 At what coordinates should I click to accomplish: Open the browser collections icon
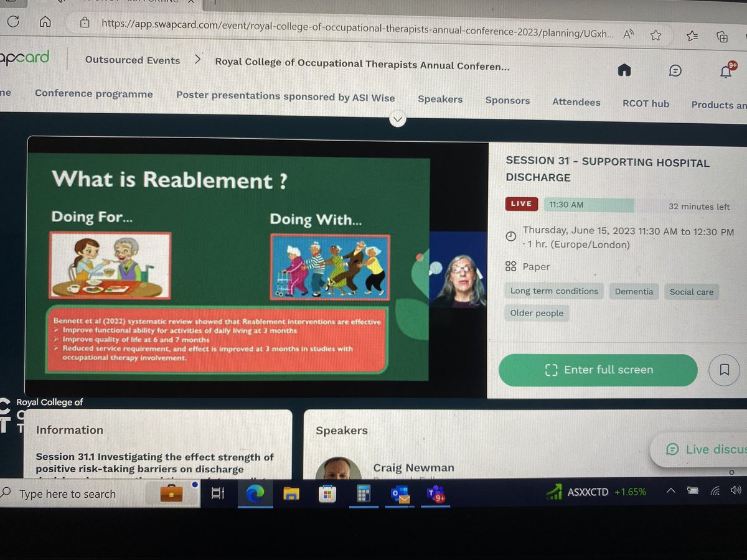click(722, 37)
